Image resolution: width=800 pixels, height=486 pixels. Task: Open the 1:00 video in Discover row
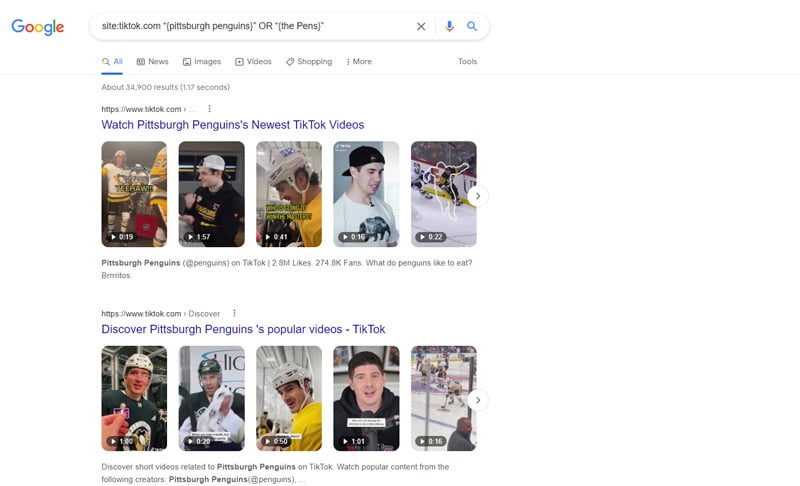point(134,398)
